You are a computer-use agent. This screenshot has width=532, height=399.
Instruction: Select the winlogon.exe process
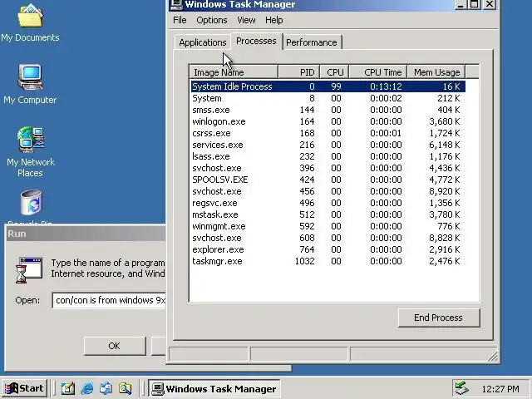pyautogui.click(x=328, y=121)
